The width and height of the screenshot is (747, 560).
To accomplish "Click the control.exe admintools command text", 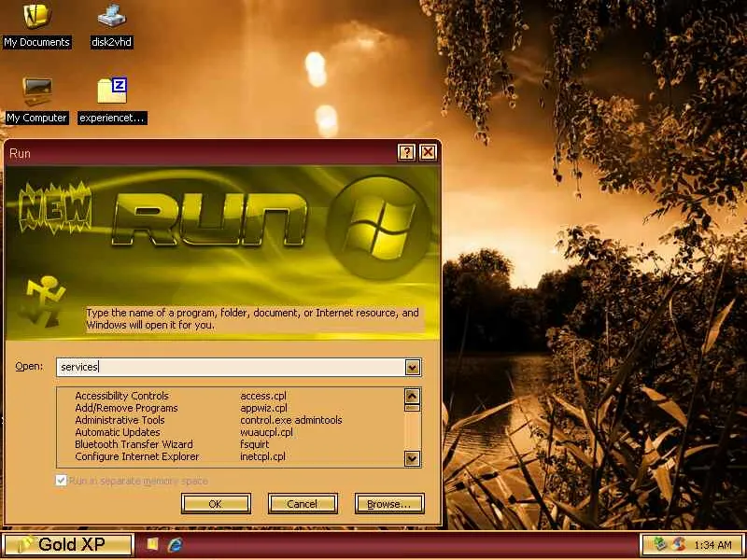I will coord(291,420).
